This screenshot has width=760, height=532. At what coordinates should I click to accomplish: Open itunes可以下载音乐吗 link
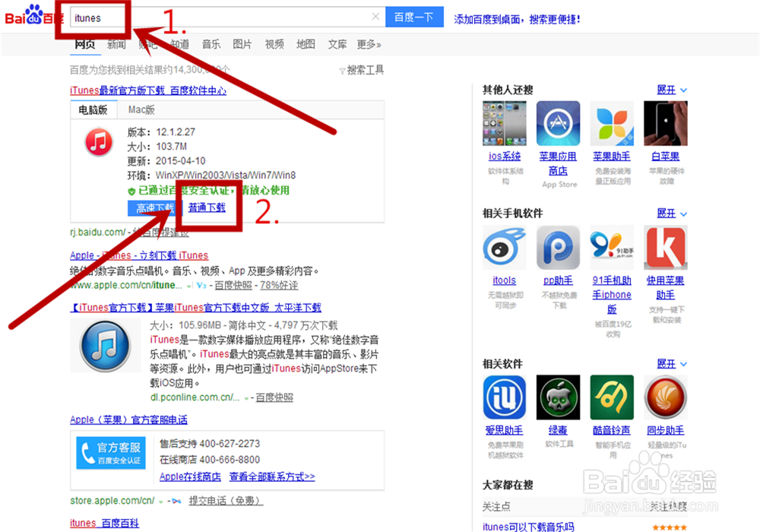(528, 526)
